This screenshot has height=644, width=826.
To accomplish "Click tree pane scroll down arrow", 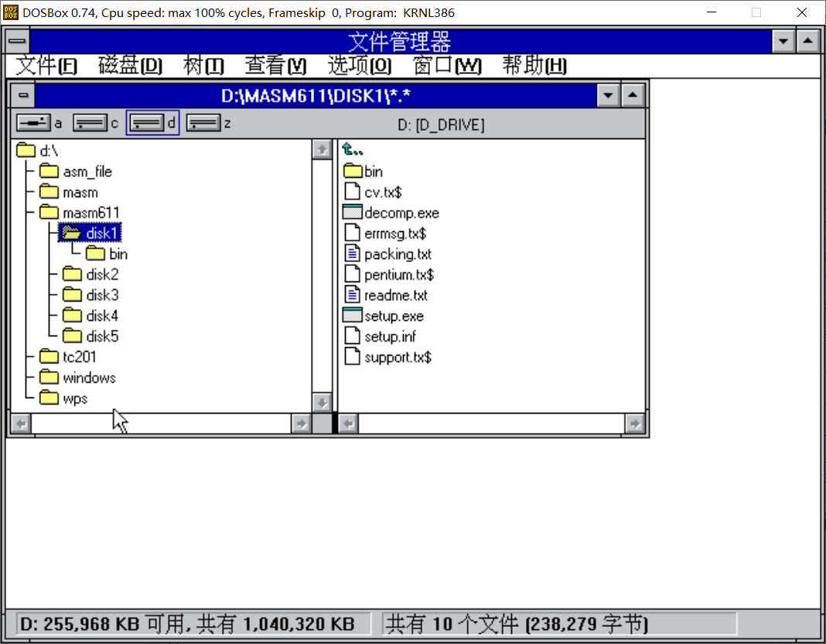I will click(x=322, y=403).
